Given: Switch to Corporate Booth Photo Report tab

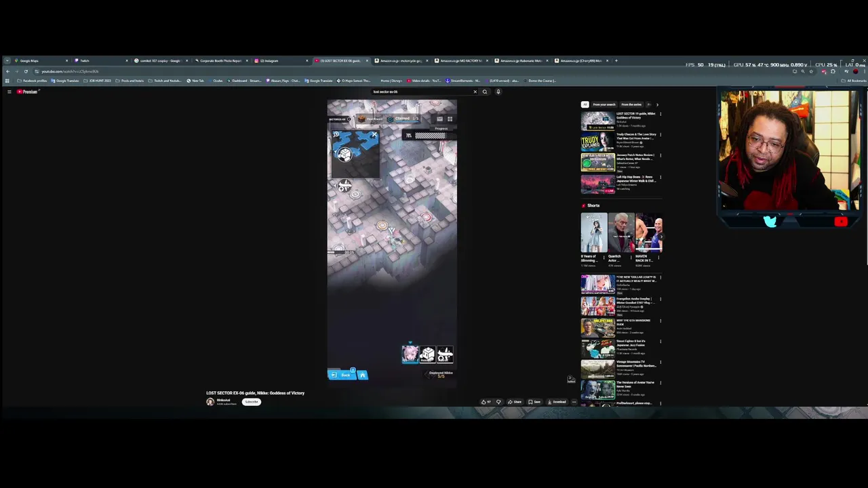Looking at the screenshot, I should (x=220, y=61).
